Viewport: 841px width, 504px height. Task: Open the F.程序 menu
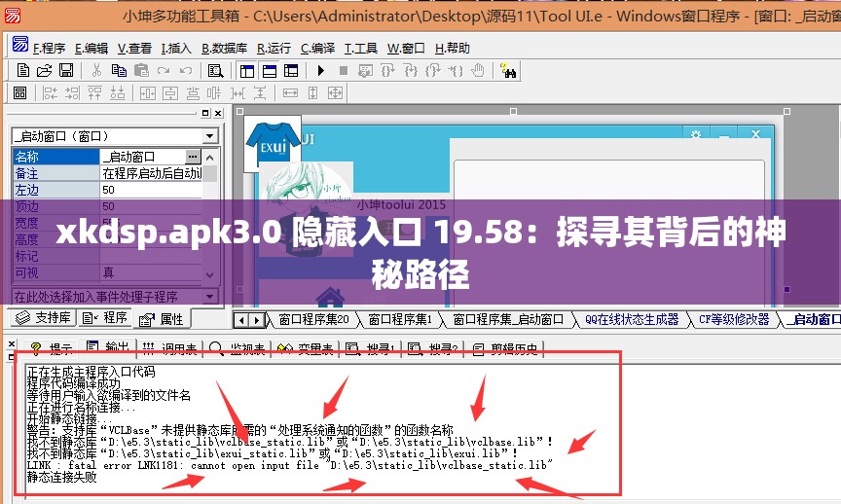pyautogui.click(x=49, y=49)
